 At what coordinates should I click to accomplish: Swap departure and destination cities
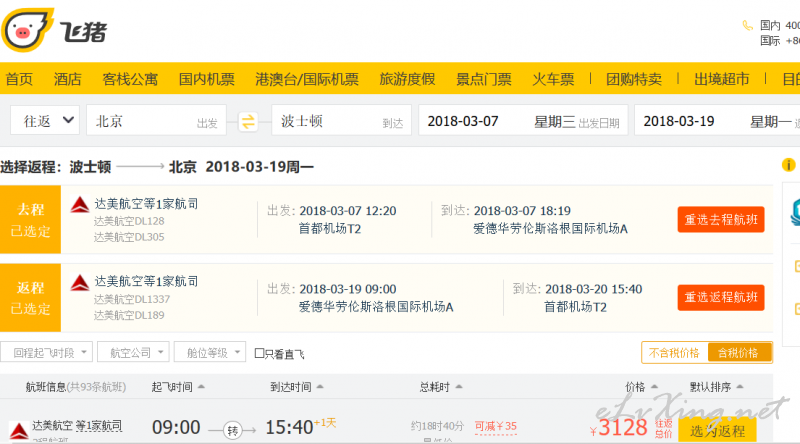[248, 121]
